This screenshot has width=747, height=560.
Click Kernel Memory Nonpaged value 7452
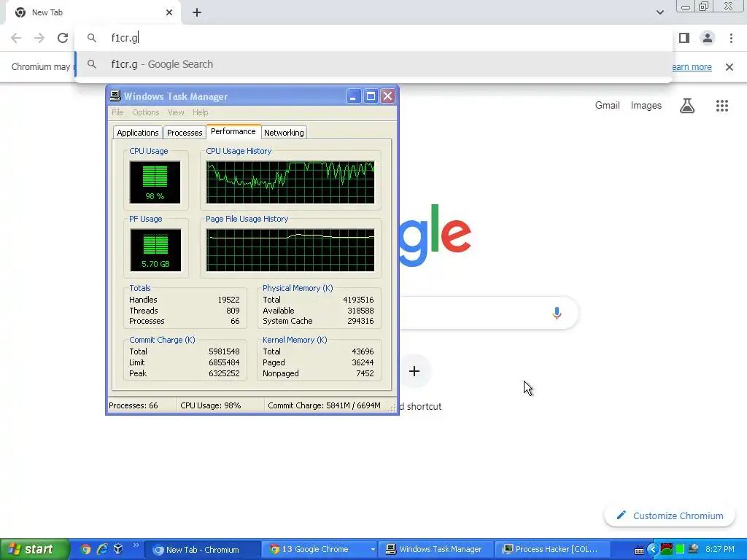tap(365, 373)
